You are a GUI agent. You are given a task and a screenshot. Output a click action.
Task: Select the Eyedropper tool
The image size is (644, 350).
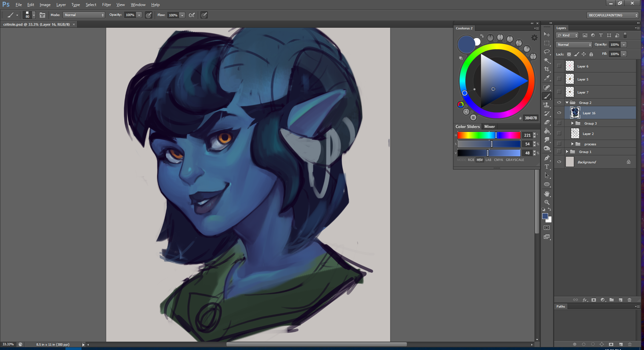[547, 78]
